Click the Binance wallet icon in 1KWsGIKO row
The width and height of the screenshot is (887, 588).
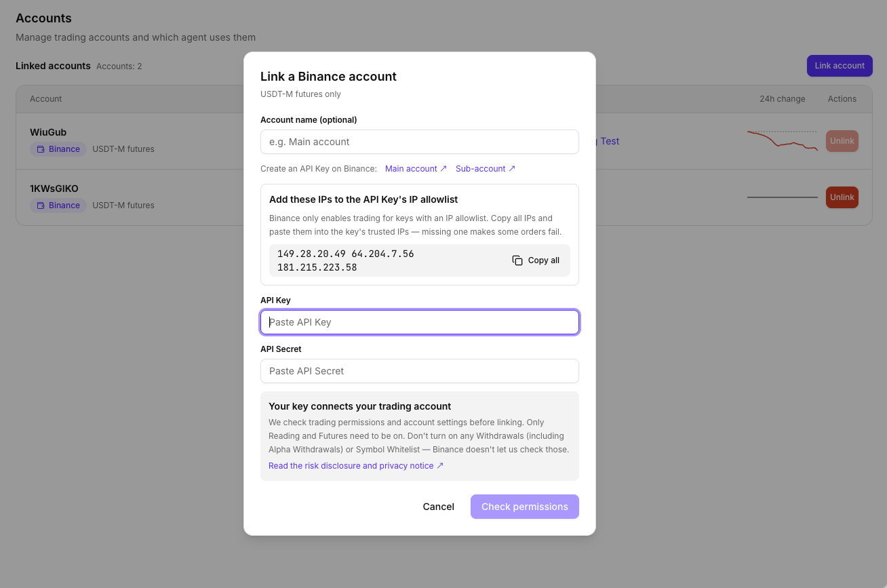point(41,205)
